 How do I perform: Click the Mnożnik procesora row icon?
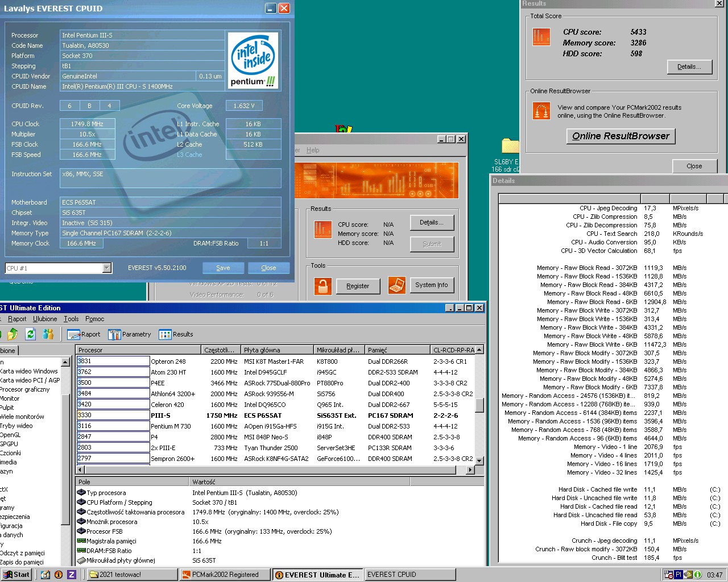point(81,522)
